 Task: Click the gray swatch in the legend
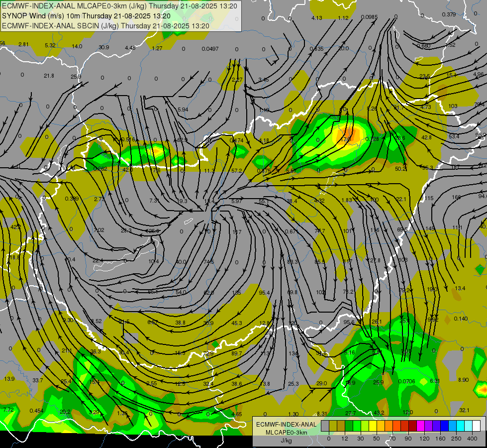point(325,426)
